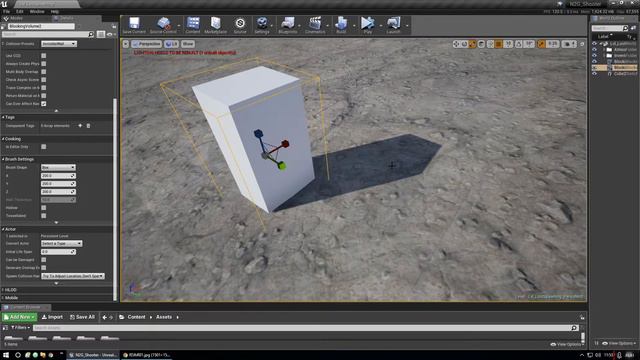Open Spawn Collision Handling dropdown

[x=73, y=276]
